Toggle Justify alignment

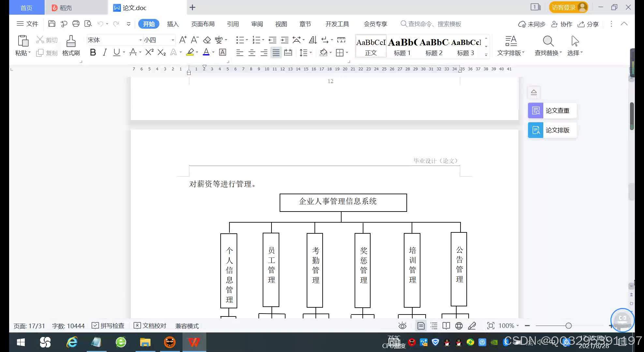[276, 52]
